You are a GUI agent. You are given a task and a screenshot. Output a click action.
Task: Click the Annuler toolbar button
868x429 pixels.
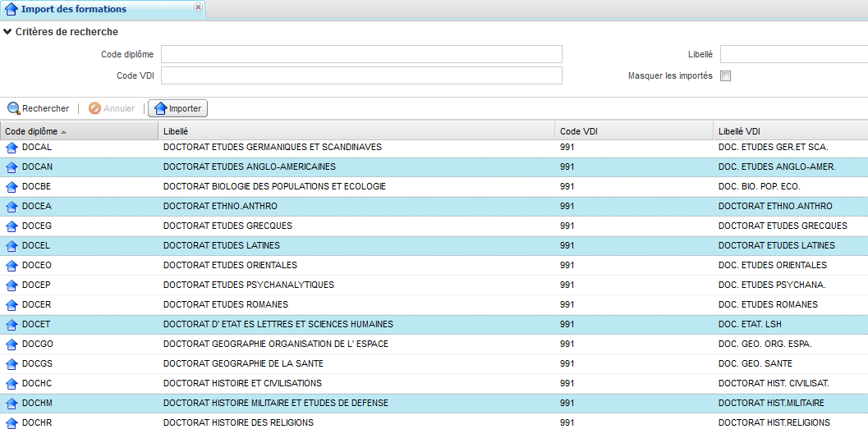pyautogui.click(x=112, y=108)
